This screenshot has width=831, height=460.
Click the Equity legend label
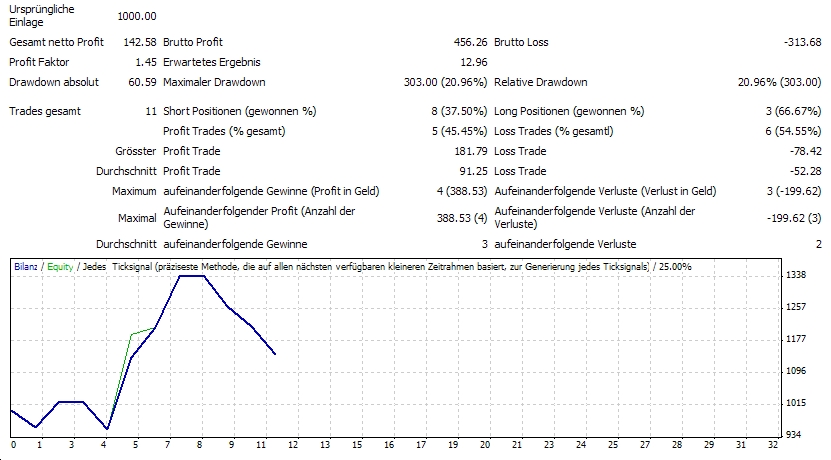pyautogui.click(x=60, y=267)
